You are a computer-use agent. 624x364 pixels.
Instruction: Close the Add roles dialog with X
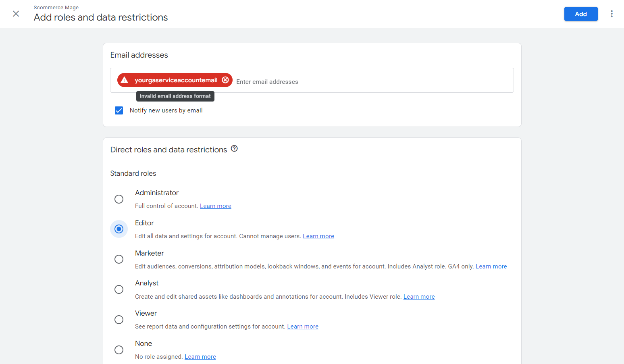pyautogui.click(x=16, y=14)
